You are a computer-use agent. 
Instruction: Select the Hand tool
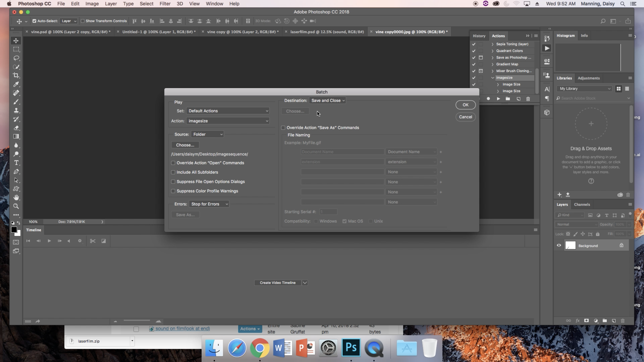pos(16,197)
